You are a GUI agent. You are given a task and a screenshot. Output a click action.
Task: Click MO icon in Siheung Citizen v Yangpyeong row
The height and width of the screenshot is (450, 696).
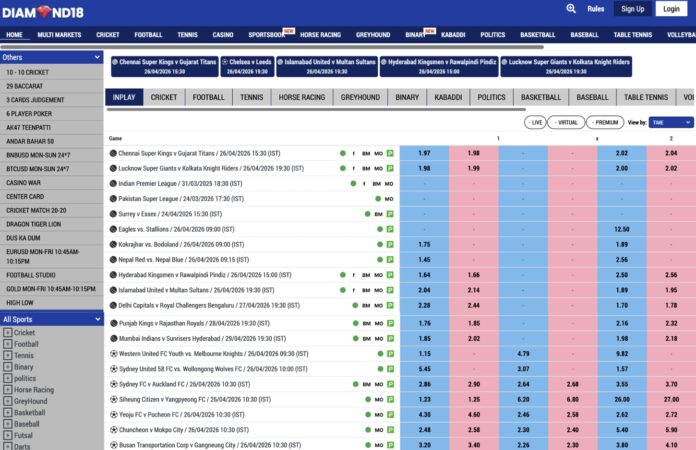(x=379, y=399)
